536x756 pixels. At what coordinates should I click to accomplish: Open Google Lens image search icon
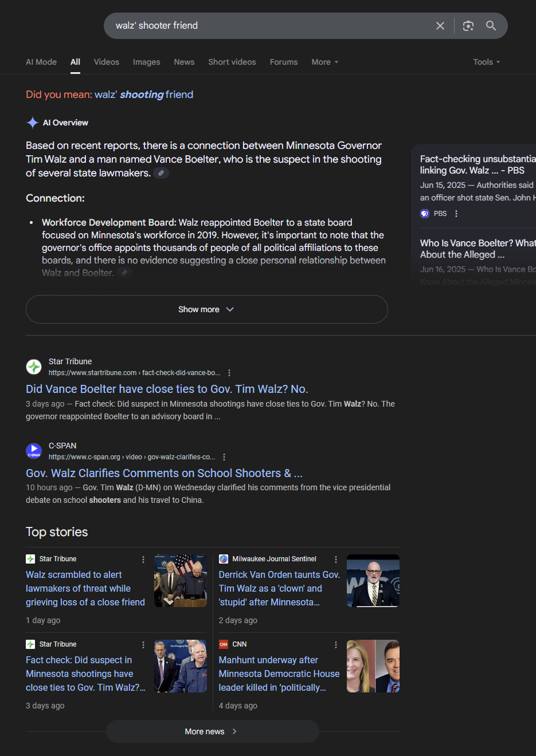tap(468, 26)
